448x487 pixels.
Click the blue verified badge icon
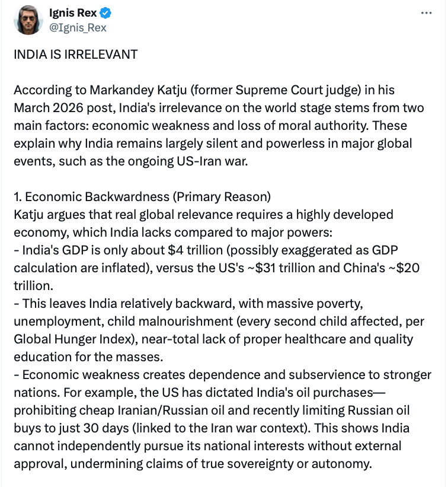(105, 14)
